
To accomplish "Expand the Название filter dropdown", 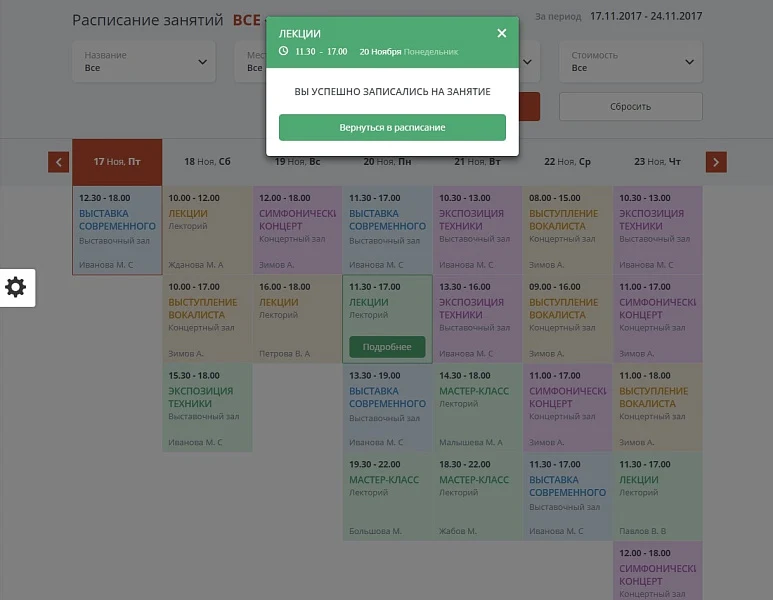I will [144, 62].
